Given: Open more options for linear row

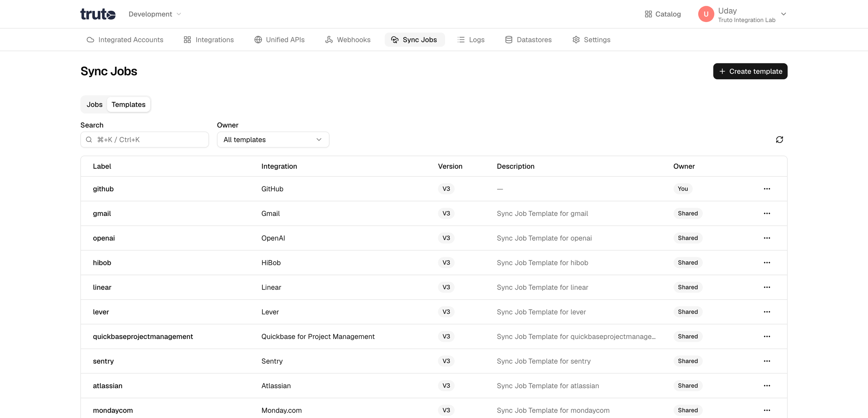Looking at the screenshot, I should (767, 287).
